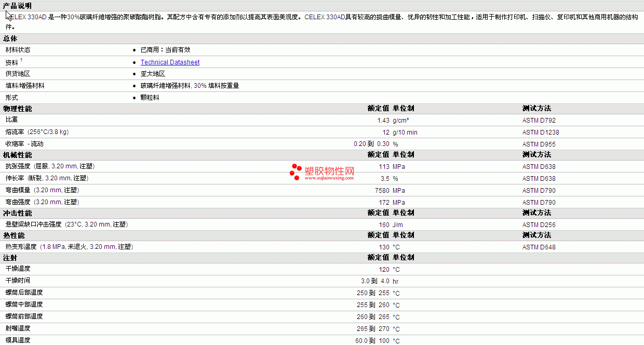Click the 产品说明 section header
644x345 pixels.
[17, 6]
